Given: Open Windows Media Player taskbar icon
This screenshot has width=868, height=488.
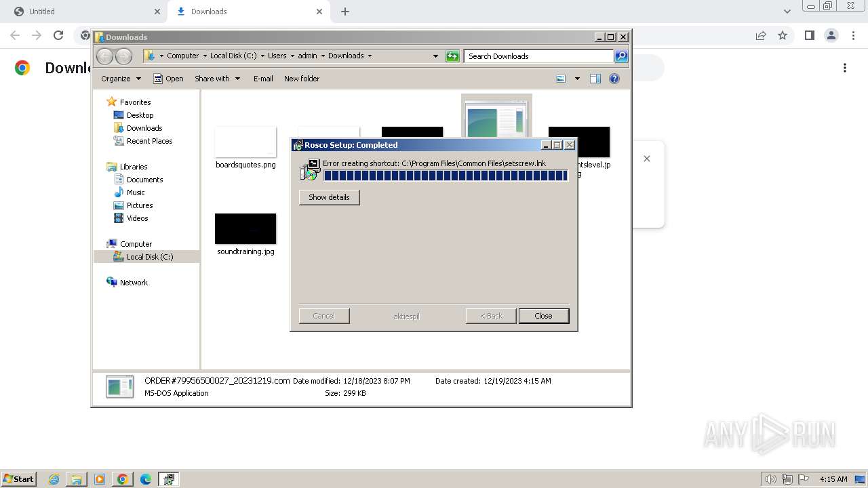Looking at the screenshot, I should pos(100,479).
